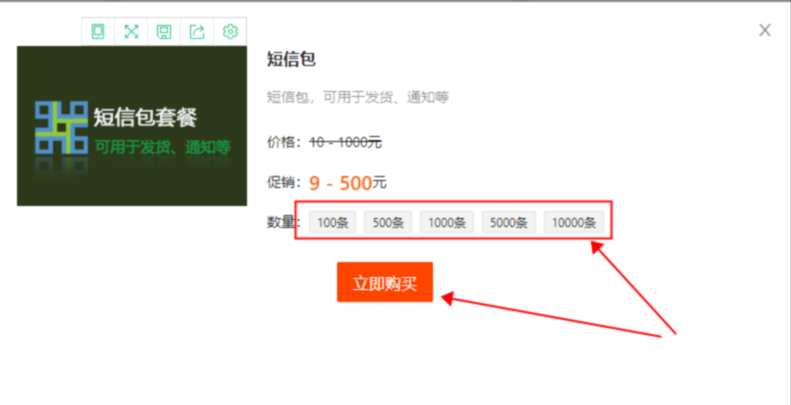Click the crossed-out original price 10 - 1000元

[x=345, y=142]
